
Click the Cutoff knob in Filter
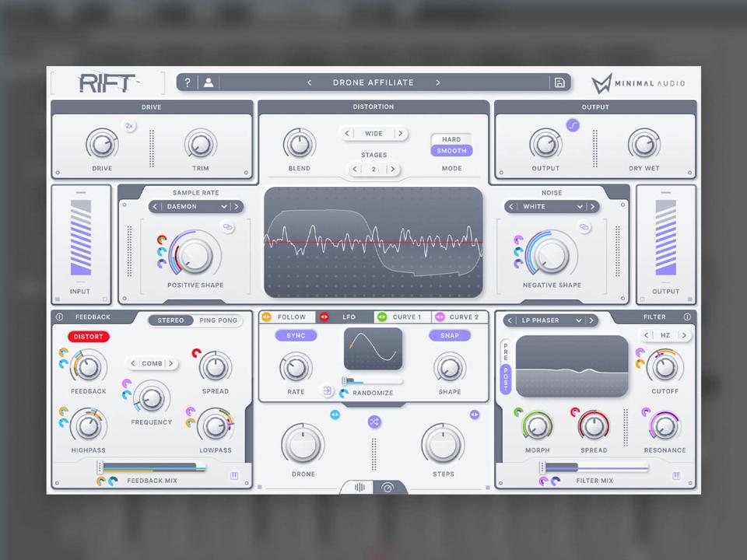pos(665,366)
